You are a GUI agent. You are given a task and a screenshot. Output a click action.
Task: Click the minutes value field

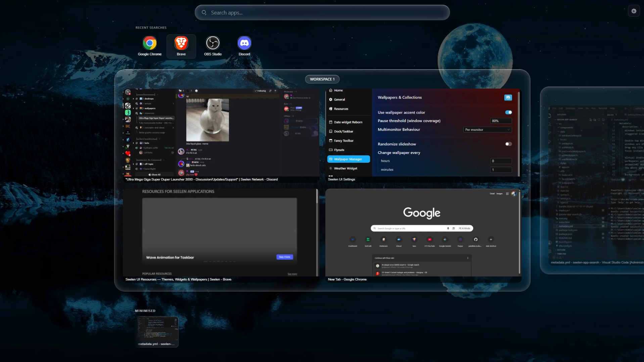(x=501, y=170)
